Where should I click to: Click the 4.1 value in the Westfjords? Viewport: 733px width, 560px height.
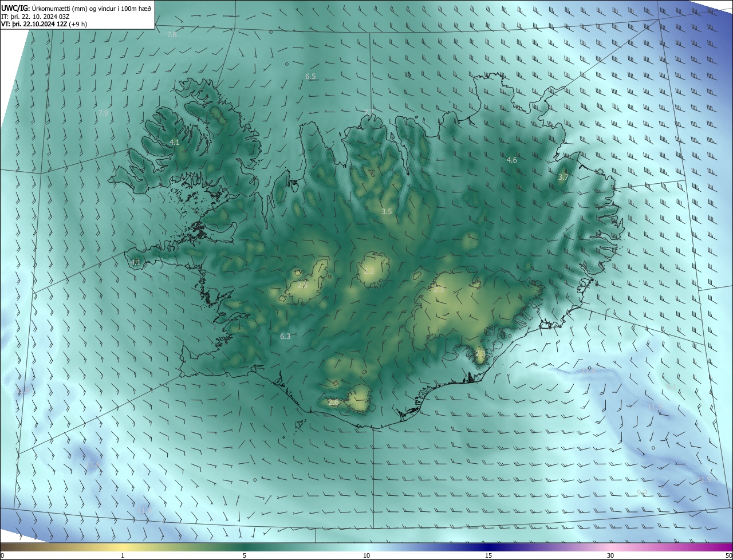pos(175,142)
